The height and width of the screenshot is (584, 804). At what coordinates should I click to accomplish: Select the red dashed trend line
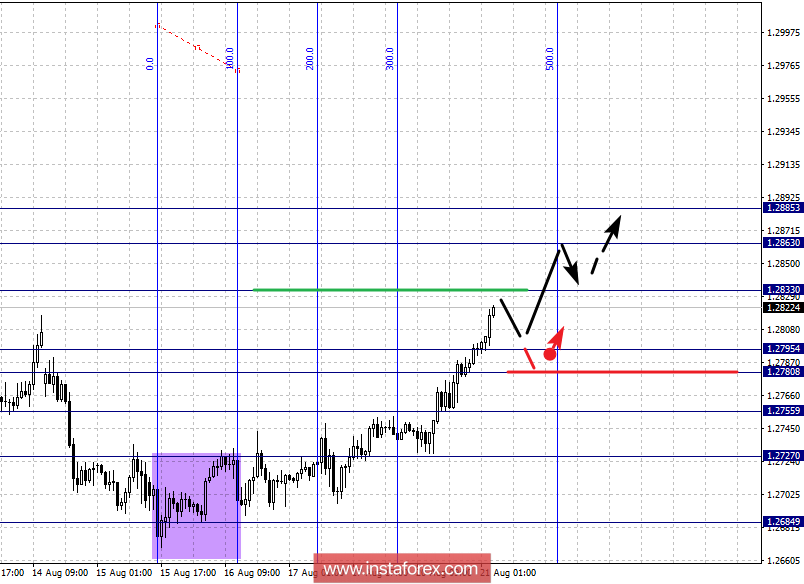tap(197, 48)
